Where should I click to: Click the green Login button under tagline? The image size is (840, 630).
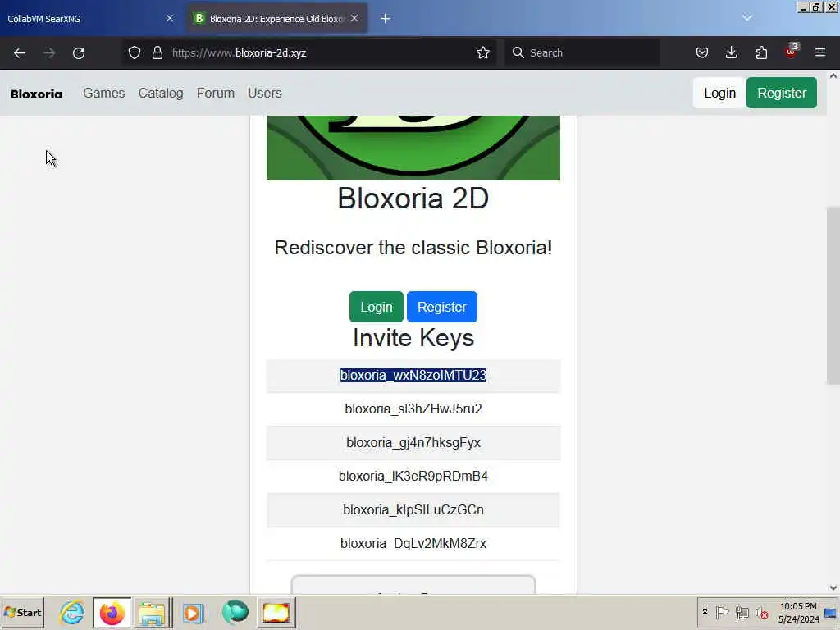point(376,307)
